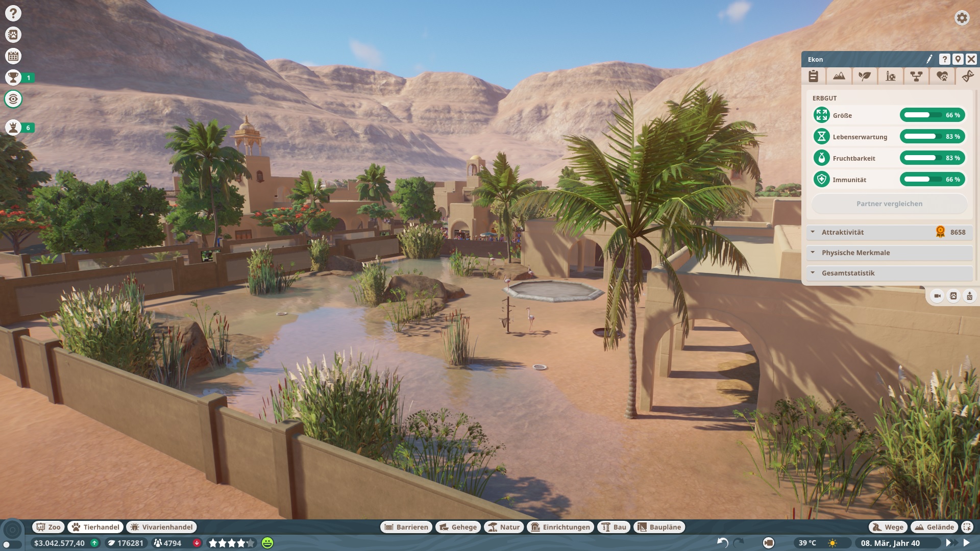This screenshot has width=980, height=551.
Task: Switch to the heart paw welfare tab
Action: pos(942,76)
